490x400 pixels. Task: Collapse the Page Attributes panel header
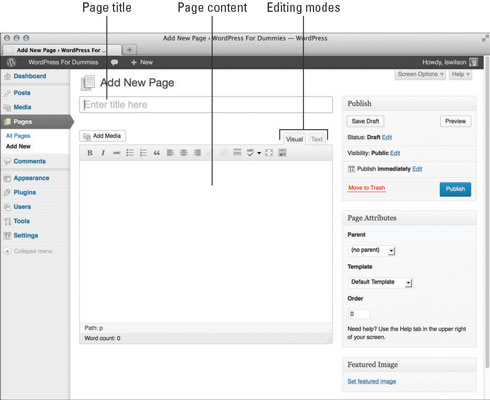(409, 218)
